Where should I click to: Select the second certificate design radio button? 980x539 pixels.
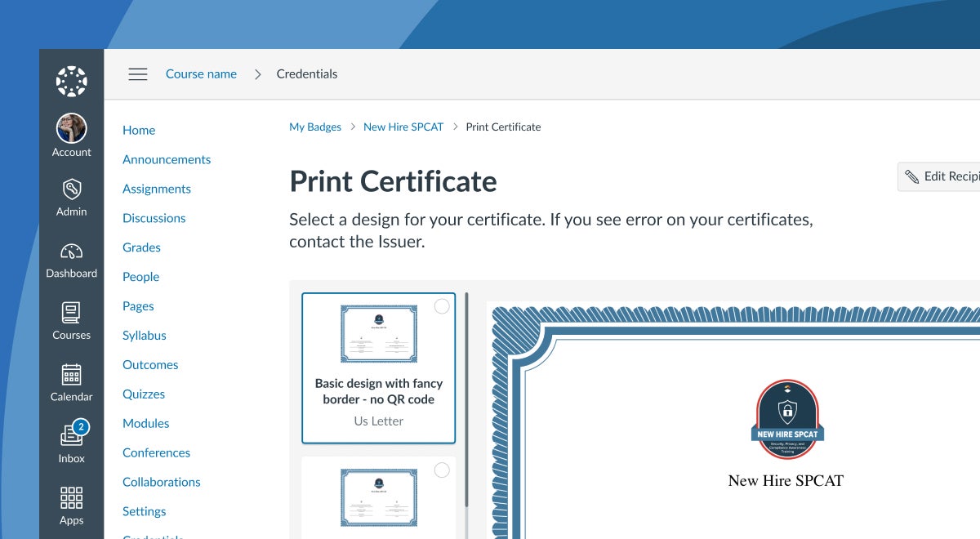coord(442,470)
